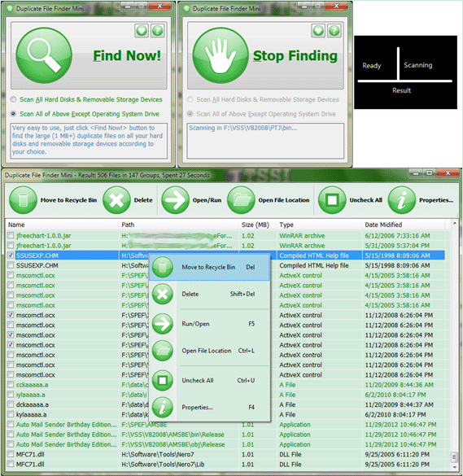Click the results list scroll down arrow
Screen dimensions: 463x476
tap(454, 467)
